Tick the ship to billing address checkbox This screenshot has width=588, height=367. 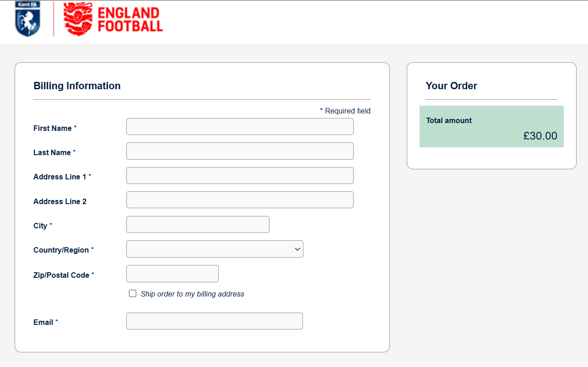[x=133, y=294]
